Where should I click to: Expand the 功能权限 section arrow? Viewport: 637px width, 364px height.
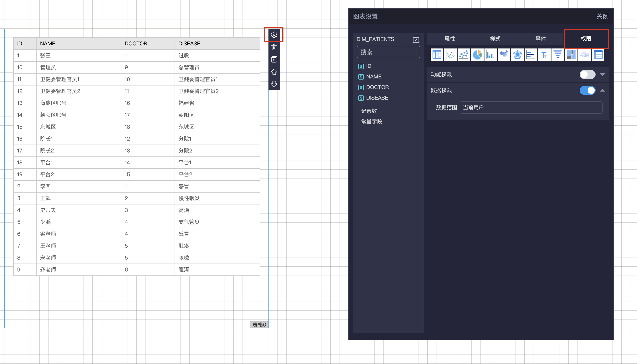click(602, 74)
